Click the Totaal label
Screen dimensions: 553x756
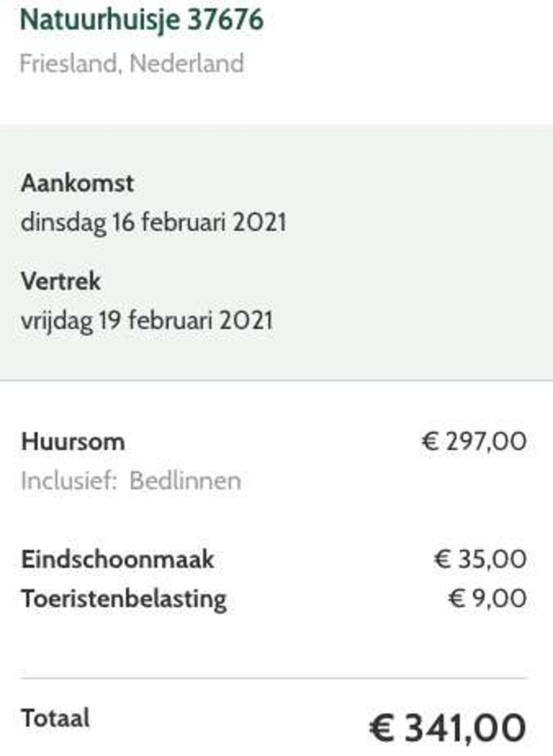click(55, 718)
